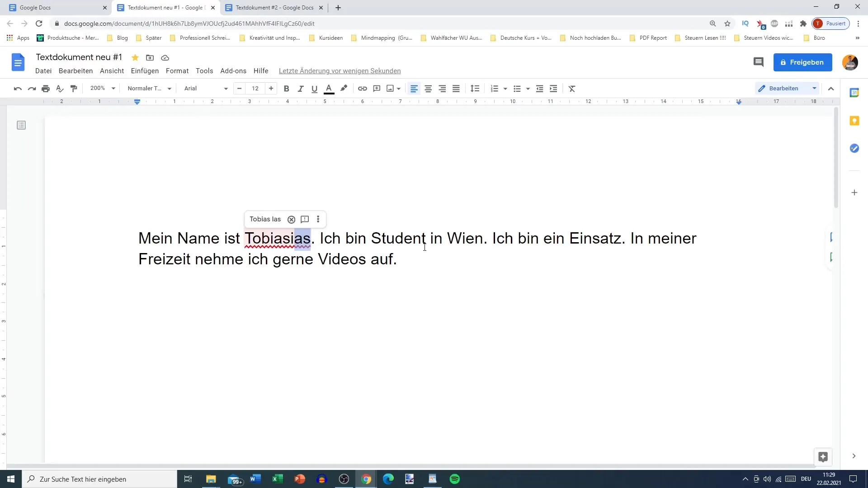Click the Letzte Änderung autosave link
Image resolution: width=868 pixels, height=488 pixels.
tap(339, 71)
